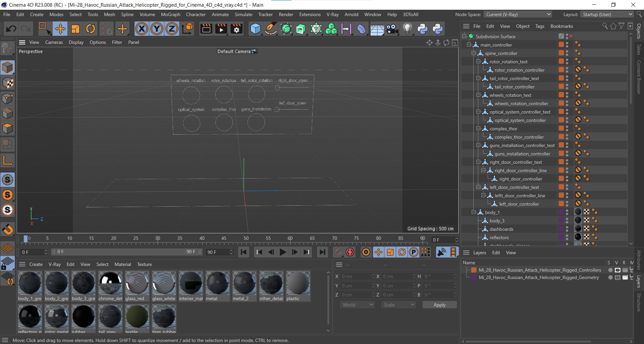Open the Node Space dropdown

click(518, 14)
